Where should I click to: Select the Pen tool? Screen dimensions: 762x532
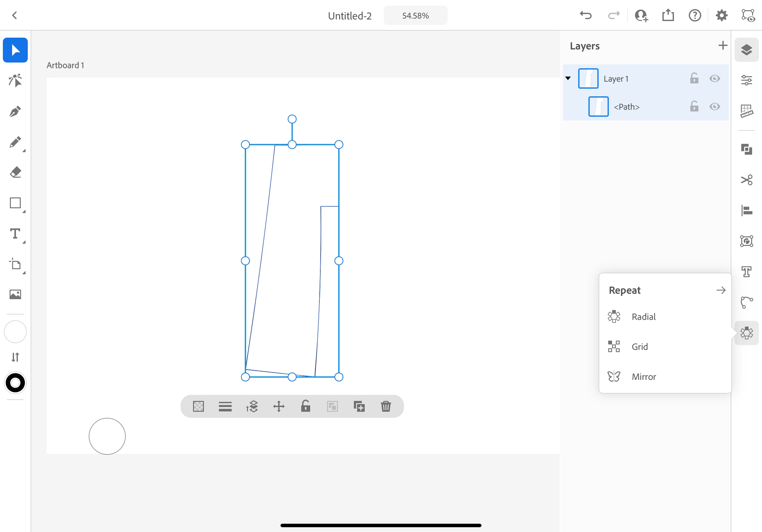(x=15, y=111)
